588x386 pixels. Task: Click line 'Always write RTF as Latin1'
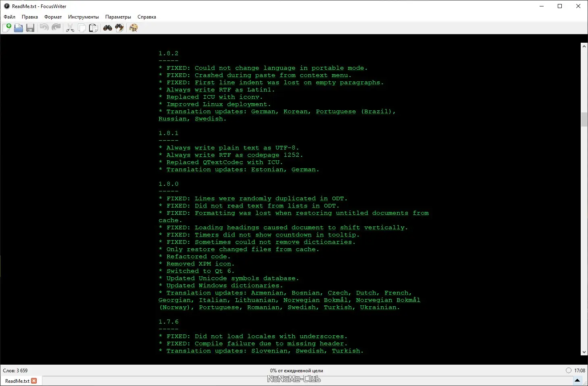click(217, 90)
